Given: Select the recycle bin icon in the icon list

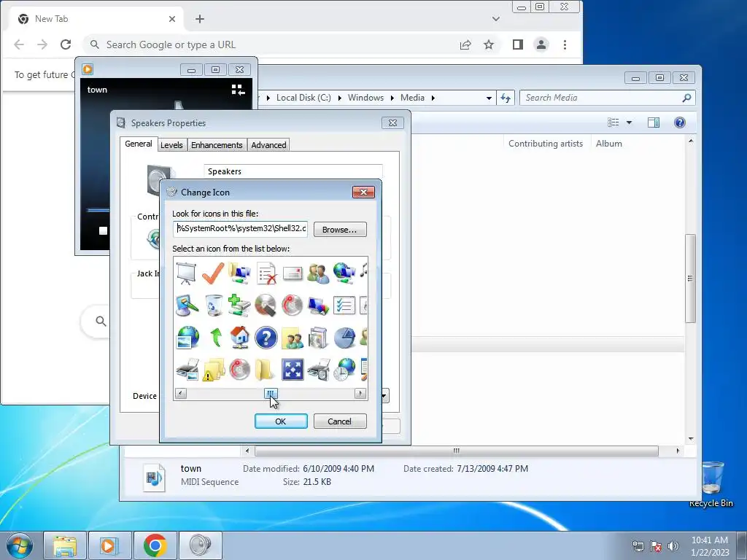Looking at the screenshot, I should [214, 306].
